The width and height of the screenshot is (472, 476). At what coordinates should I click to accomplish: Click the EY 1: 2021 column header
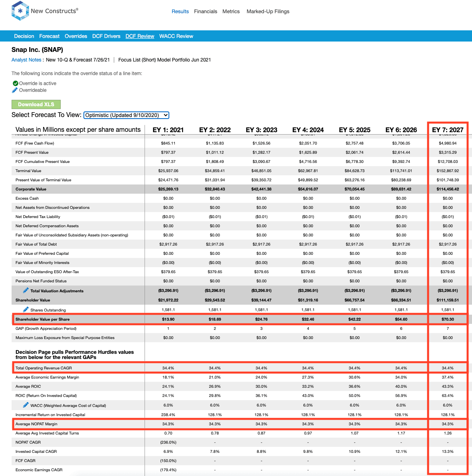click(x=168, y=130)
